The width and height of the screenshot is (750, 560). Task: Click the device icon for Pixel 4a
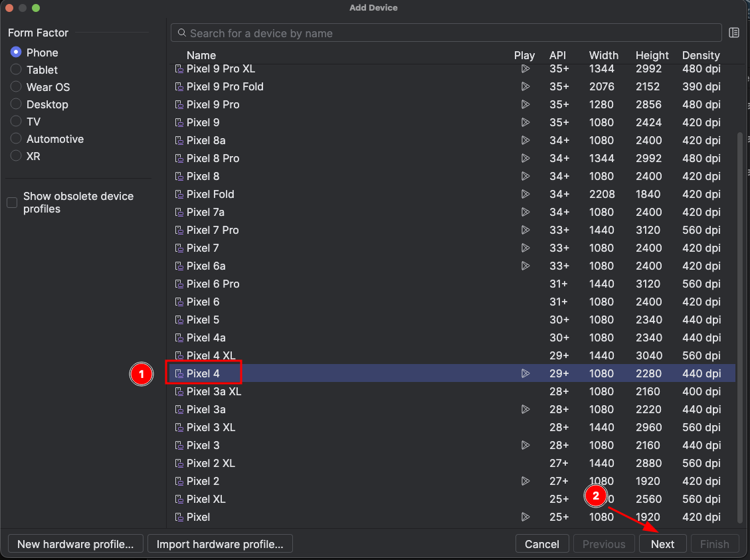tap(179, 337)
